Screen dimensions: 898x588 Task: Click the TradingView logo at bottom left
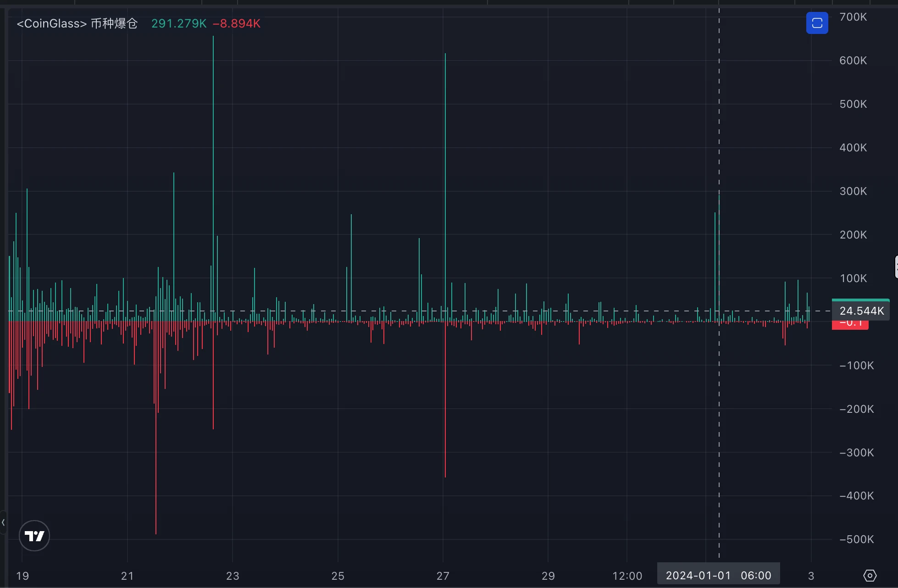[34, 535]
